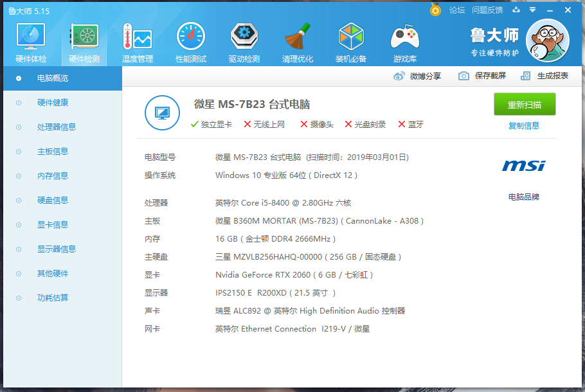Screen dimensions: 585x392
Task: Select 功耗估算 in sidebar
Action: click(63, 298)
